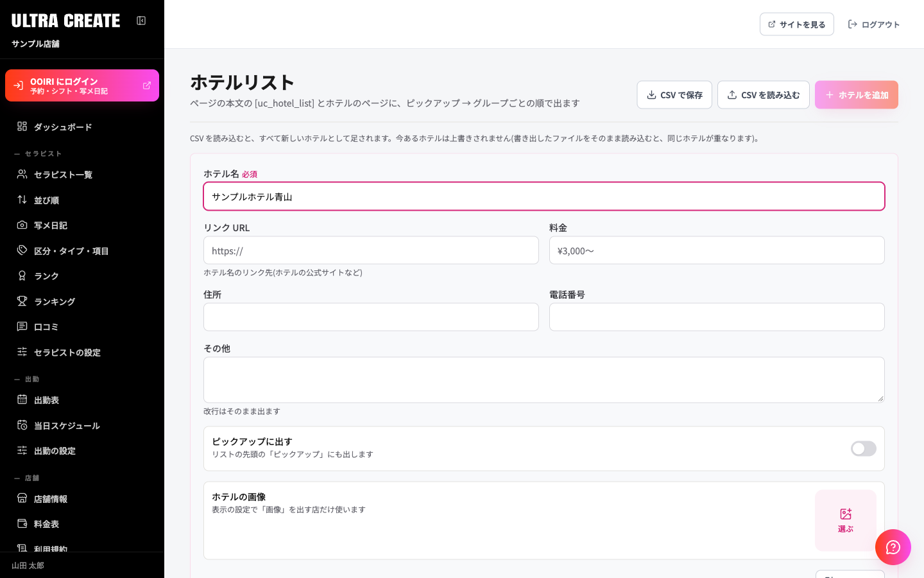Choose a hotel image with 選ぶ
The image size is (924, 578).
846,520
